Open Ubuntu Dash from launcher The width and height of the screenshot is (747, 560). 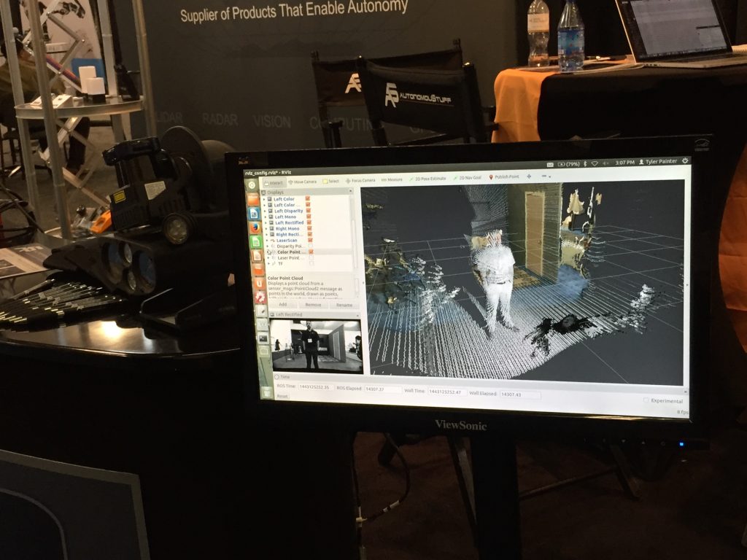(x=252, y=185)
